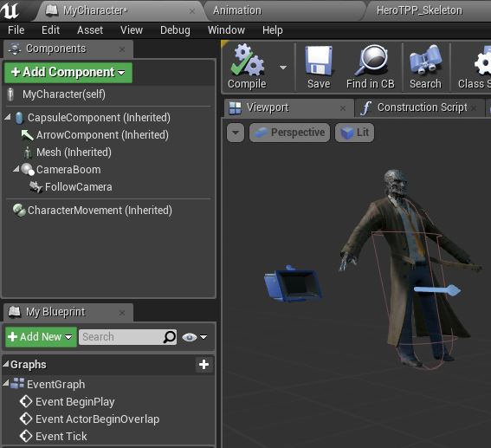Switch to the Construction Script tab

420,107
